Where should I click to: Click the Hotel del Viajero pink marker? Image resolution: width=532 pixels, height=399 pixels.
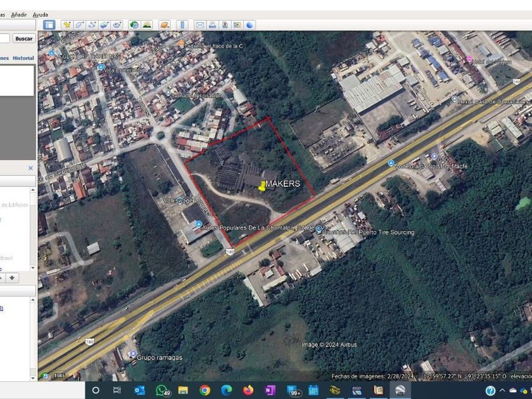pos(469,59)
